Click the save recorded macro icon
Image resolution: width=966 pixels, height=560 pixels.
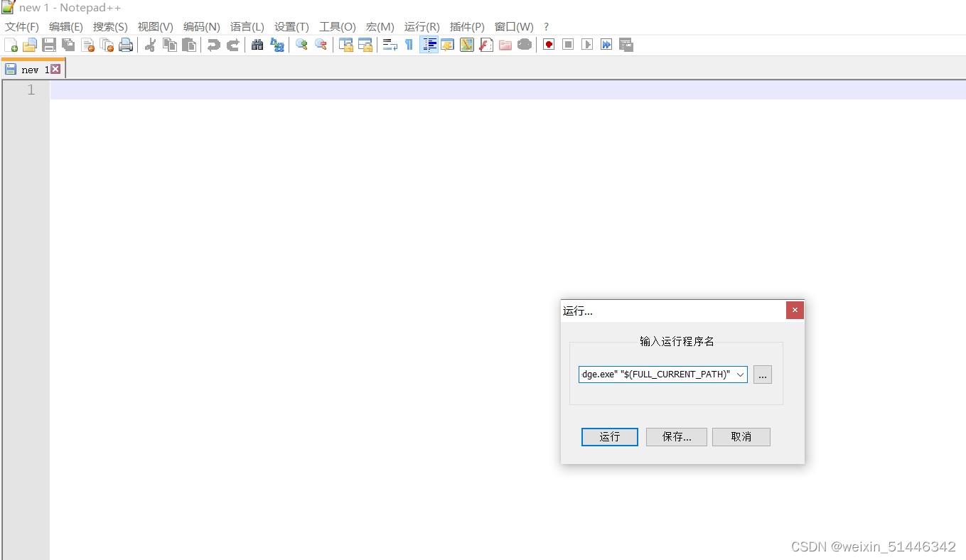click(x=626, y=45)
